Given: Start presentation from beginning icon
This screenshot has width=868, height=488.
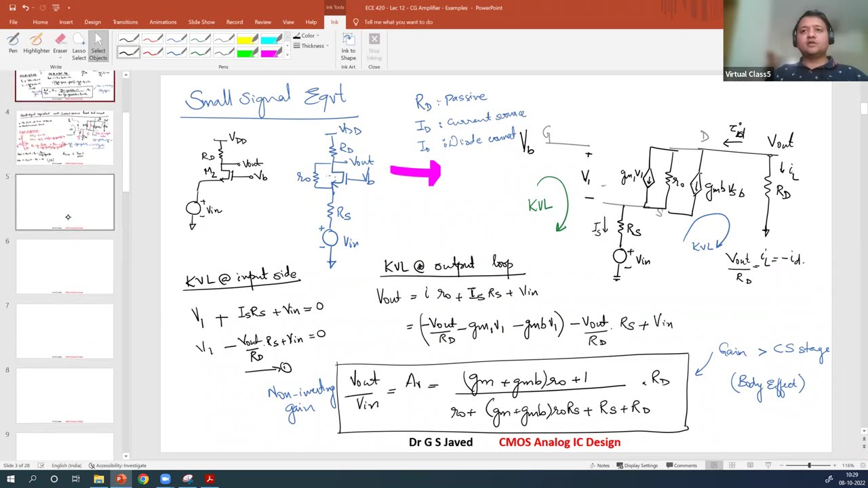Looking at the screenshot, I should [57, 7].
